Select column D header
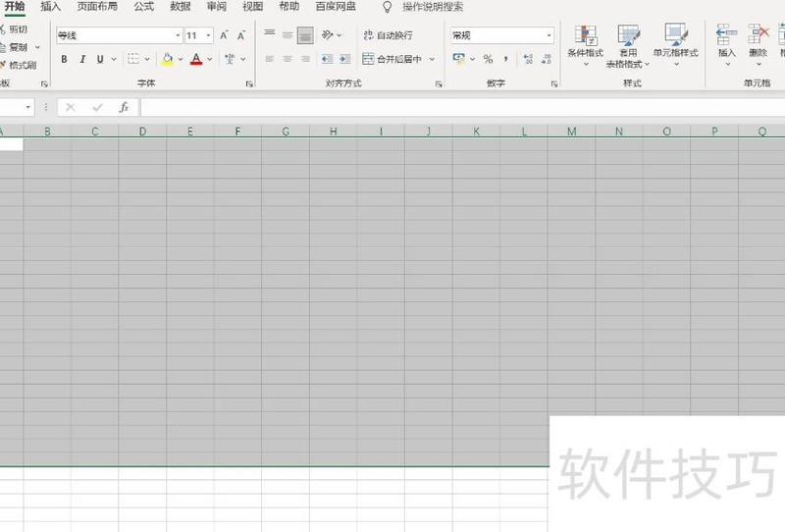Viewport: 785px width, 532px height. coord(142,132)
